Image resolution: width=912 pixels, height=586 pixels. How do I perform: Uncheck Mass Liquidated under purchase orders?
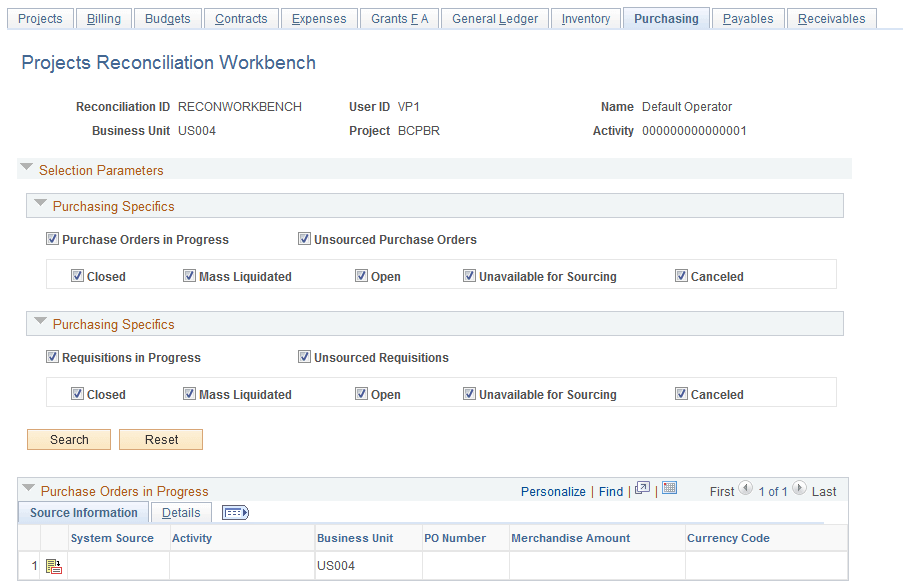(x=189, y=275)
